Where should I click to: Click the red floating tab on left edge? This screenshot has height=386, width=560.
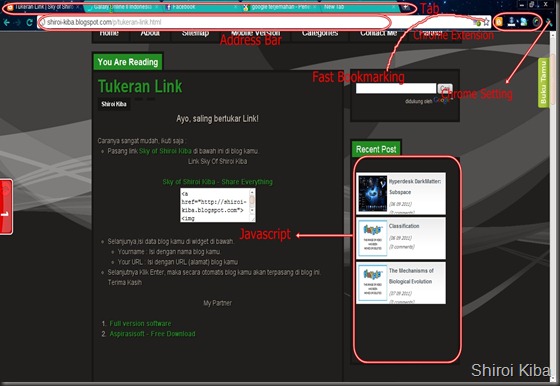coord(6,207)
